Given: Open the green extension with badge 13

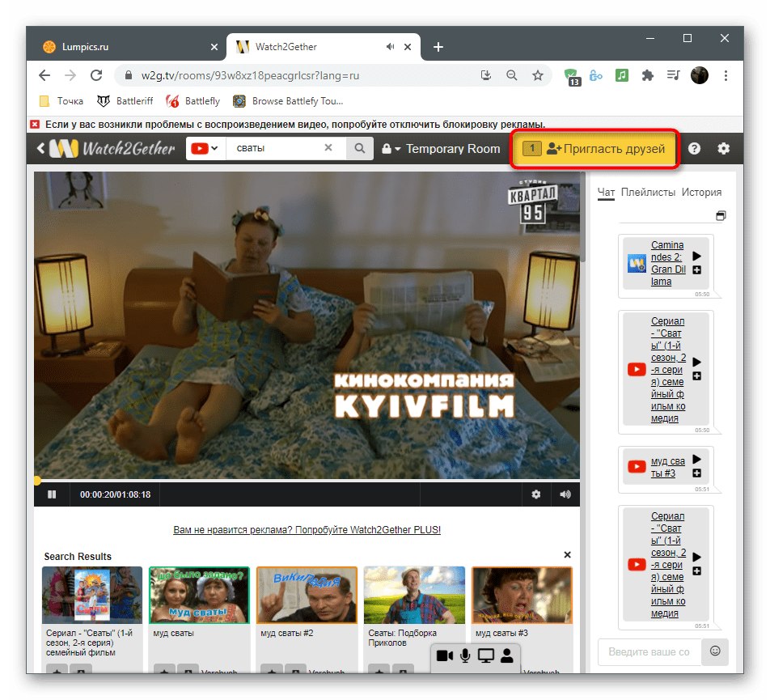Looking at the screenshot, I should pyautogui.click(x=572, y=77).
